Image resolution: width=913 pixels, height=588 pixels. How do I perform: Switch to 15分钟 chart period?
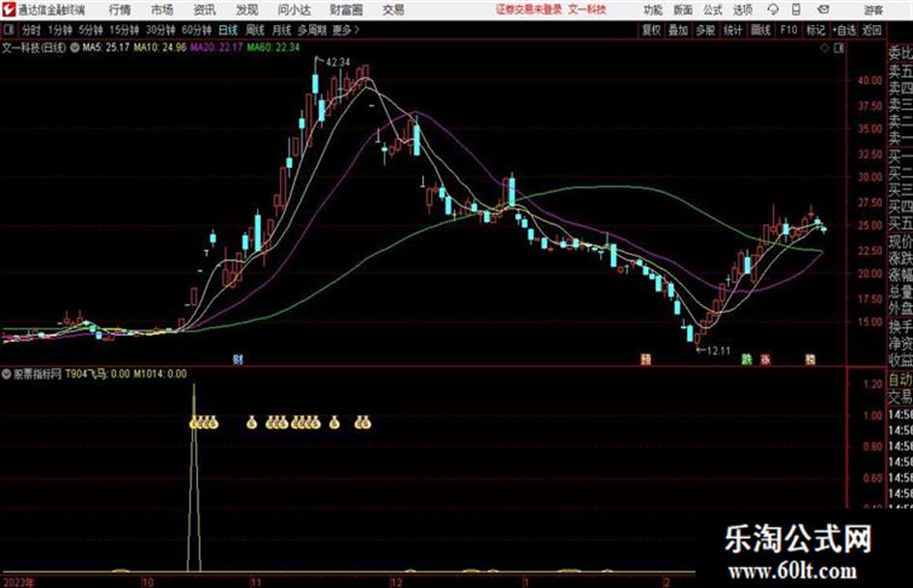124,30
